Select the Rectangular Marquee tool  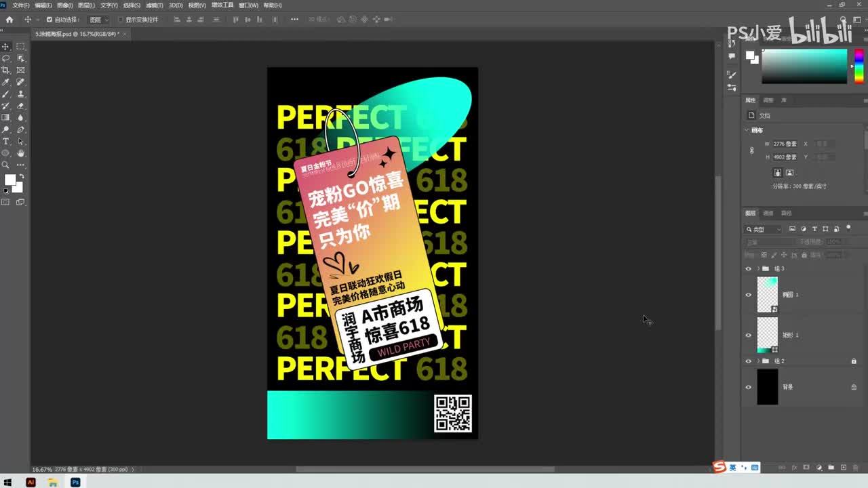20,46
